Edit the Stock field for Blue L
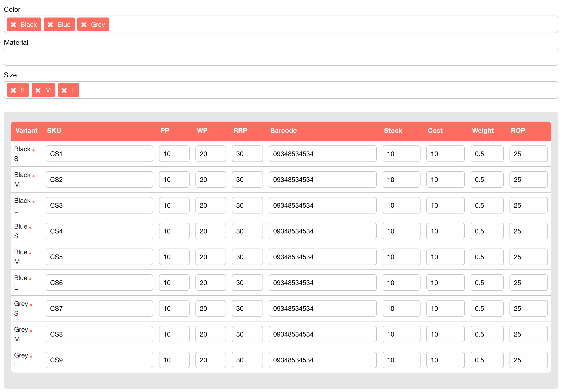This screenshot has height=392, width=562. coord(401,283)
